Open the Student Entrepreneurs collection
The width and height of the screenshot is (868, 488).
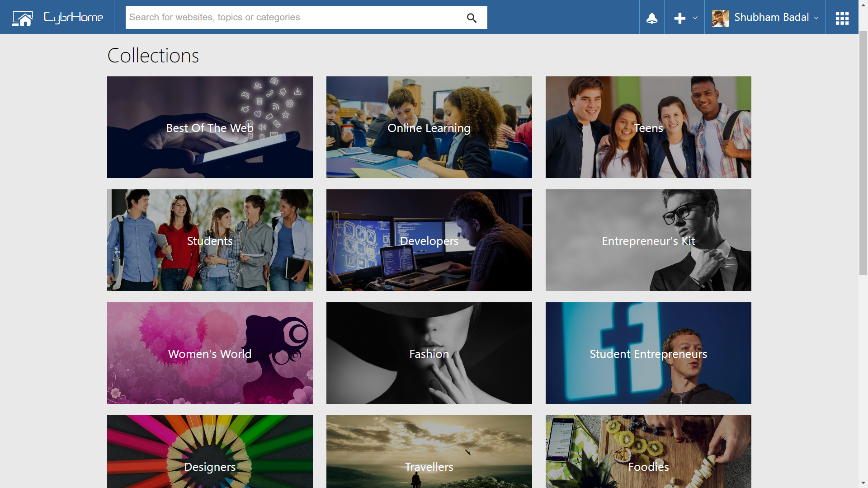pyautogui.click(x=648, y=353)
